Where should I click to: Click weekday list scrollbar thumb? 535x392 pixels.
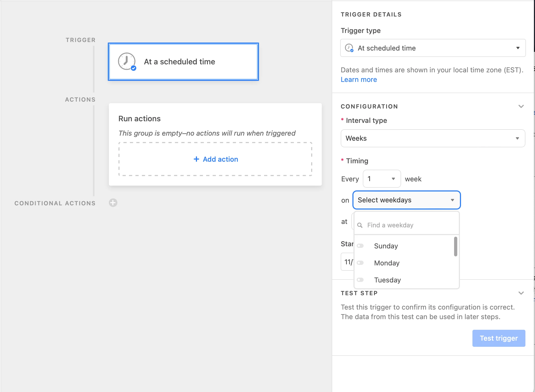455,247
